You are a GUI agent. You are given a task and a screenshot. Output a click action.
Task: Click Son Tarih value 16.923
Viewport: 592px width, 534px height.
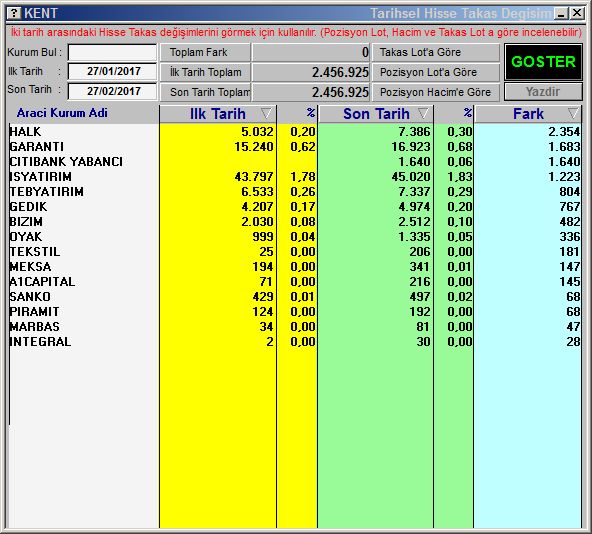(x=411, y=147)
